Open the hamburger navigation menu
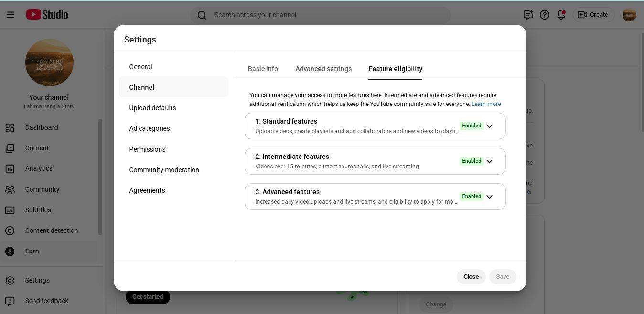Screen dimensions: 644x314 (10, 15)
